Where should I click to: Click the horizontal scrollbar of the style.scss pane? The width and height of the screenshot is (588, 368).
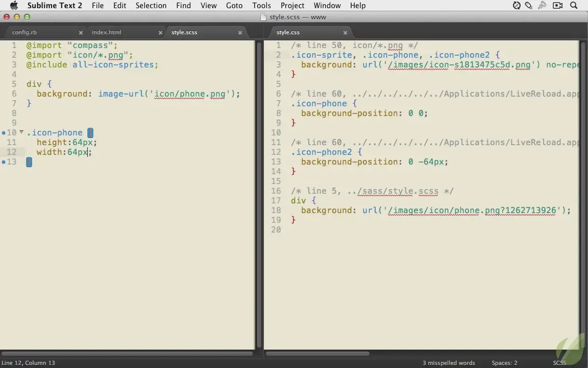tap(128, 353)
